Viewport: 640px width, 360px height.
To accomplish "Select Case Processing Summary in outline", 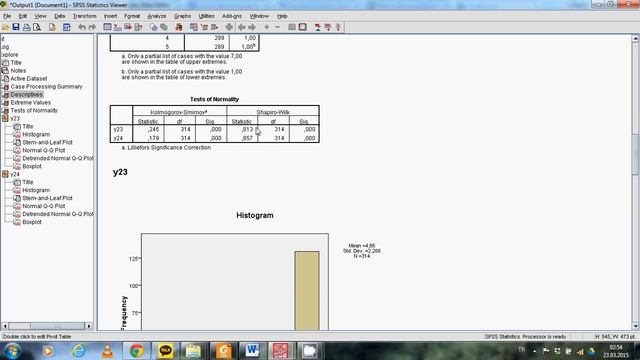I will (46, 87).
